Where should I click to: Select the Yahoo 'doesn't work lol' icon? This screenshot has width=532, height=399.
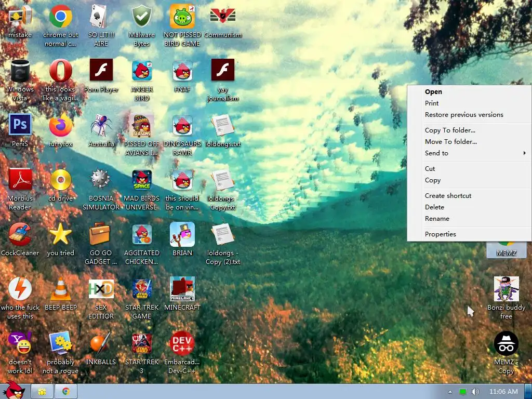pos(20,353)
